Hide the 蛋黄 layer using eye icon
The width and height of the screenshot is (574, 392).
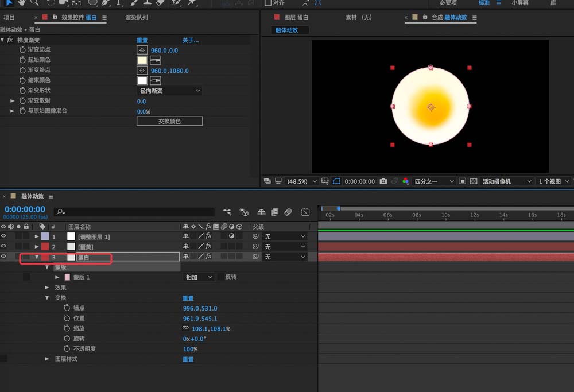4,247
